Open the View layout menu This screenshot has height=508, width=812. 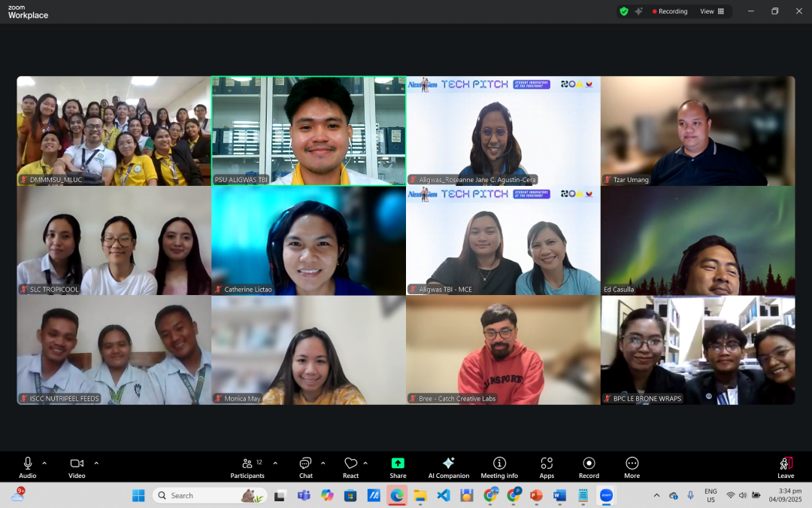click(712, 11)
